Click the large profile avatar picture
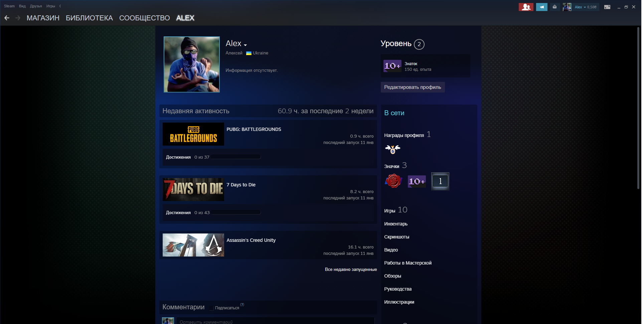The height and width of the screenshot is (324, 644). (x=191, y=64)
